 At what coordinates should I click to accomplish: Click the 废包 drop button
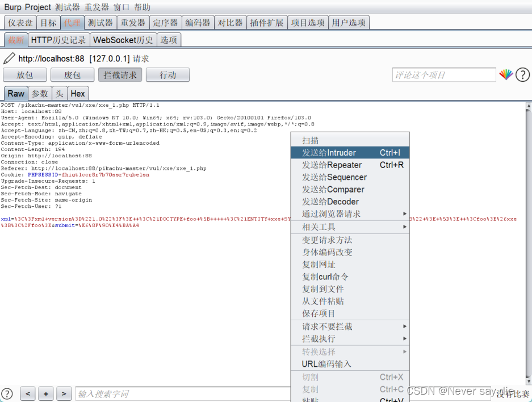click(72, 75)
